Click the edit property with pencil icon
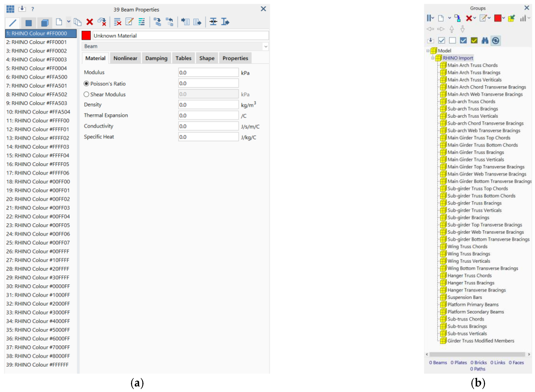 coord(129,22)
